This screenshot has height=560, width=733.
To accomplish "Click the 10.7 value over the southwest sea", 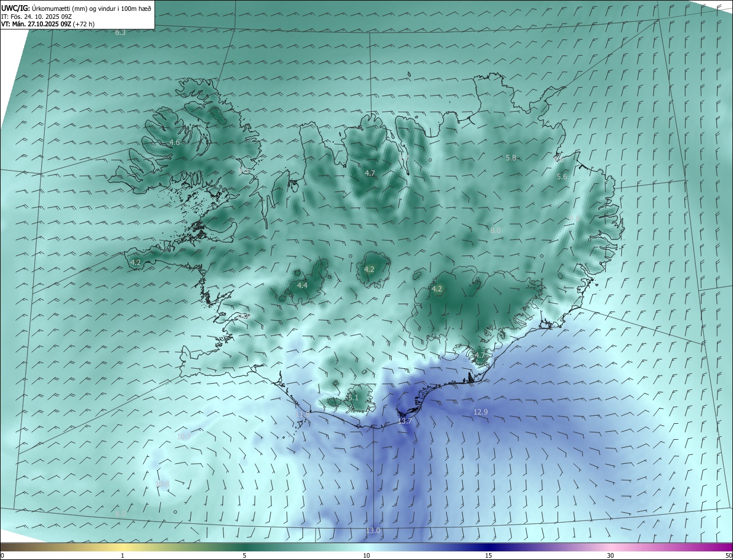I will pyautogui.click(x=184, y=436).
